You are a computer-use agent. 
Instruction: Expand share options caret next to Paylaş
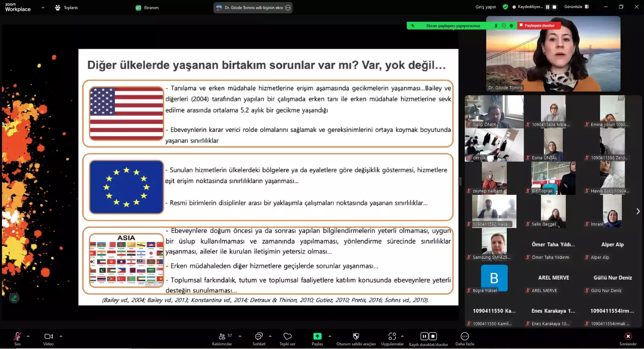coord(330,336)
